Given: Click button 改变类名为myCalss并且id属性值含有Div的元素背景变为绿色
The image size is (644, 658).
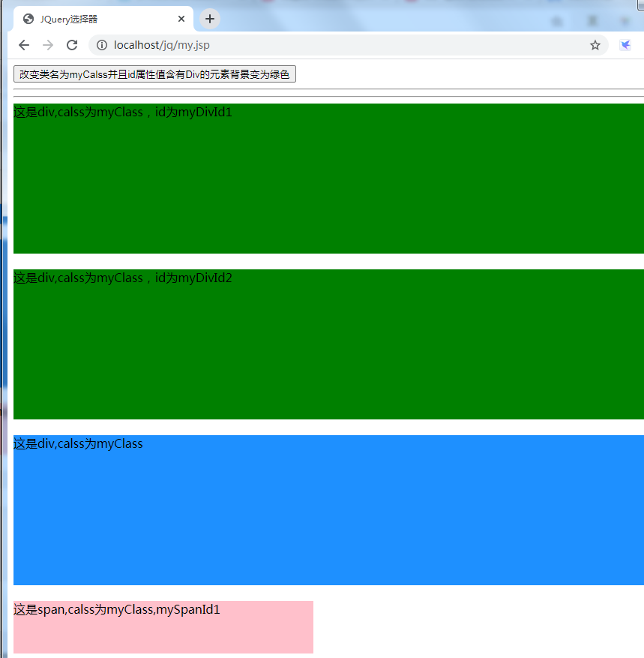Looking at the screenshot, I should pos(154,74).
